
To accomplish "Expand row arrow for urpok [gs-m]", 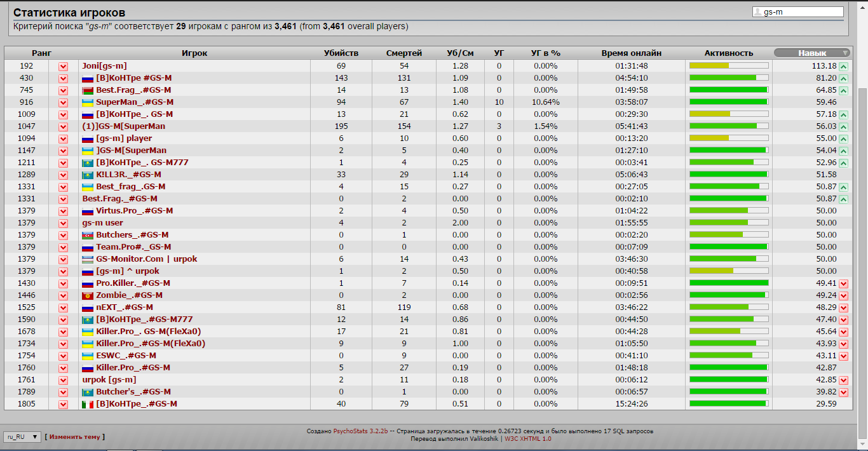I will pyautogui.click(x=63, y=380).
